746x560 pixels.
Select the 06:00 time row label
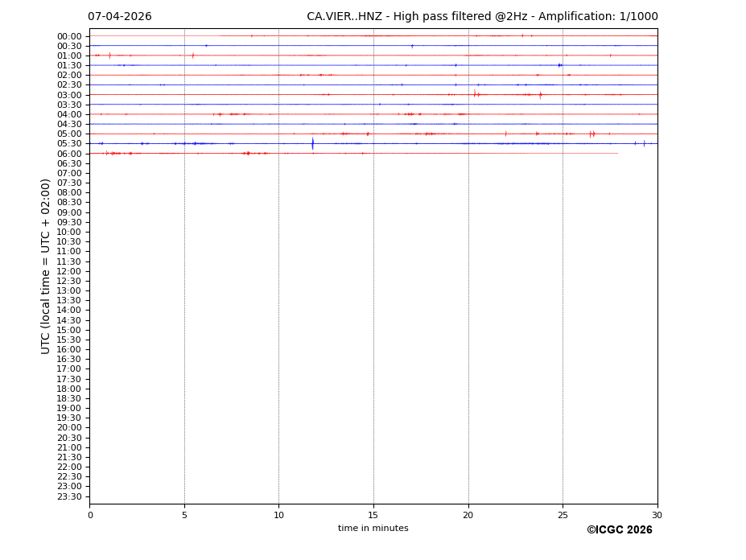point(69,154)
